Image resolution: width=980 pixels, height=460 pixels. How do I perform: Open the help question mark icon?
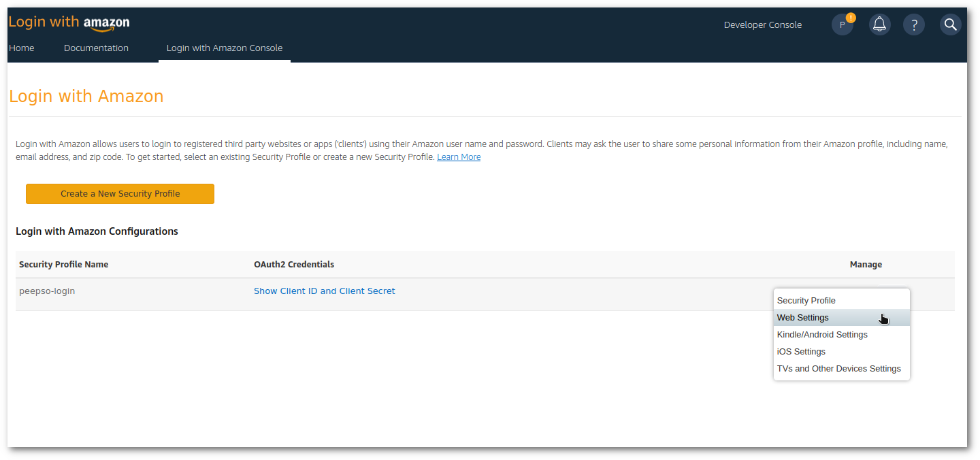click(914, 25)
